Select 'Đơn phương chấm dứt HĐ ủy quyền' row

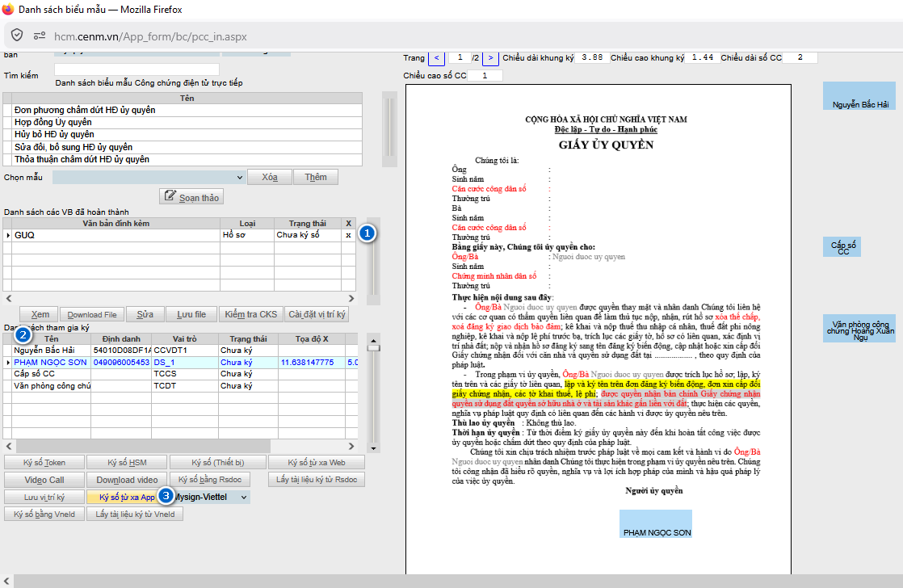183,110
